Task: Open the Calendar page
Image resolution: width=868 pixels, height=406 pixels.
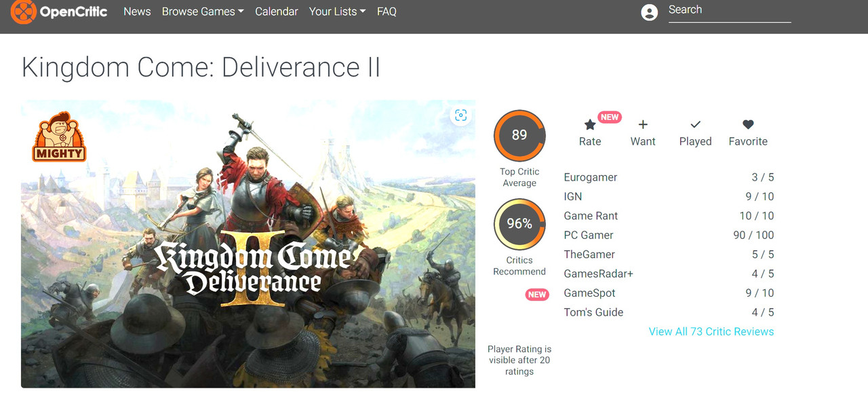Action: pyautogui.click(x=277, y=12)
